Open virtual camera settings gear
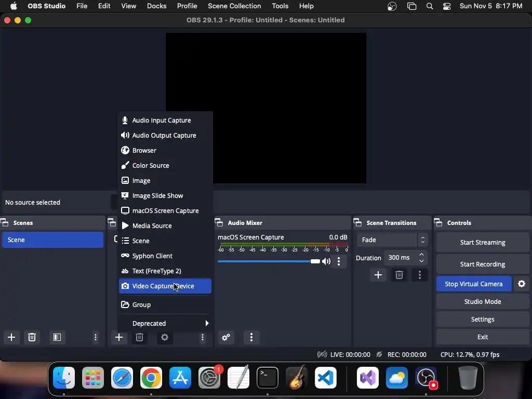 pos(522,284)
